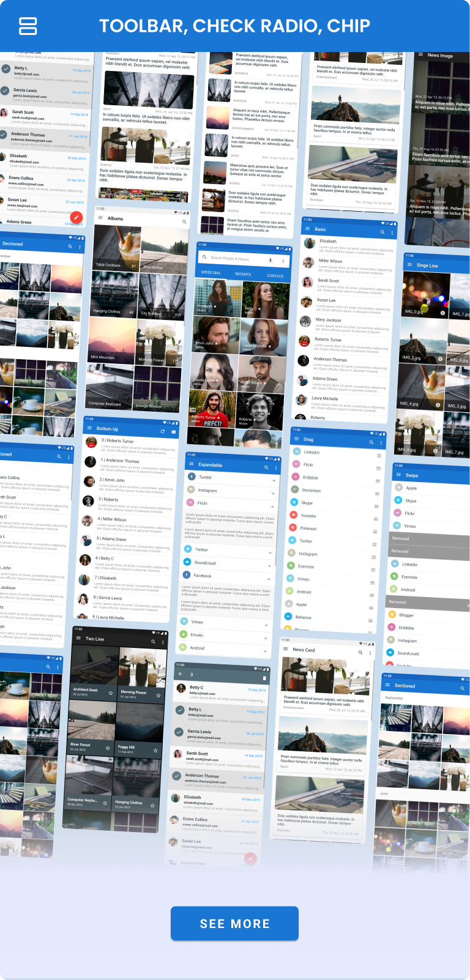This screenshot has height=980, width=470.
Task: Open the Table Cocktails album thumbnail
Action: tap(117, 247)
